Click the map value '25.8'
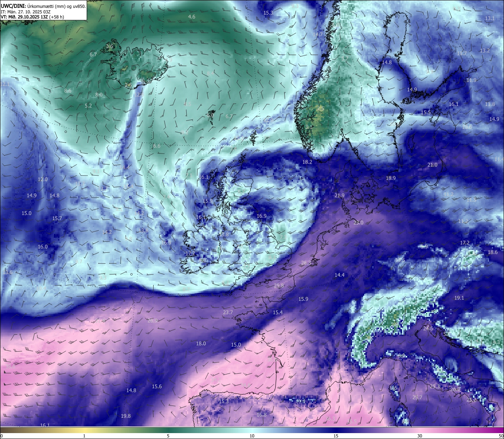 click(279, 286)
